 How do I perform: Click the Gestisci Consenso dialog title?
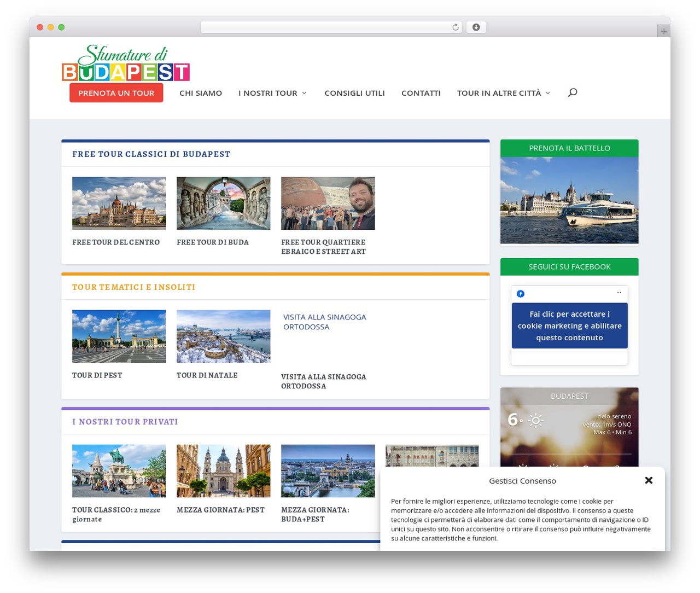522,481
